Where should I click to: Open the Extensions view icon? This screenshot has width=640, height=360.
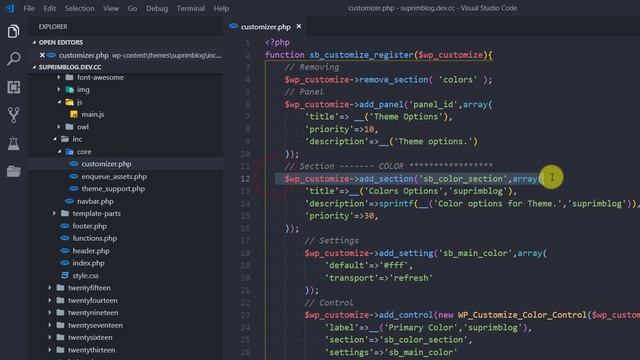click(x=13, y=87)
